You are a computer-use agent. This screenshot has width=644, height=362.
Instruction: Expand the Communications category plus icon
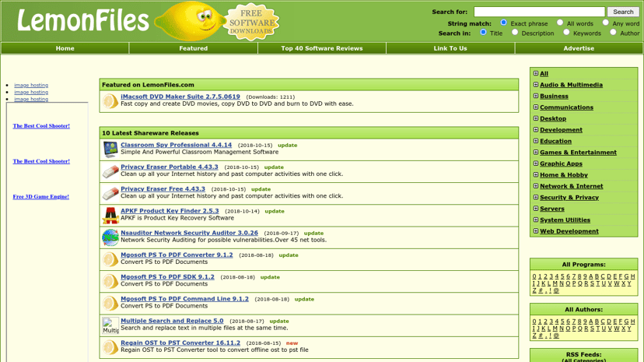[536, 107]
